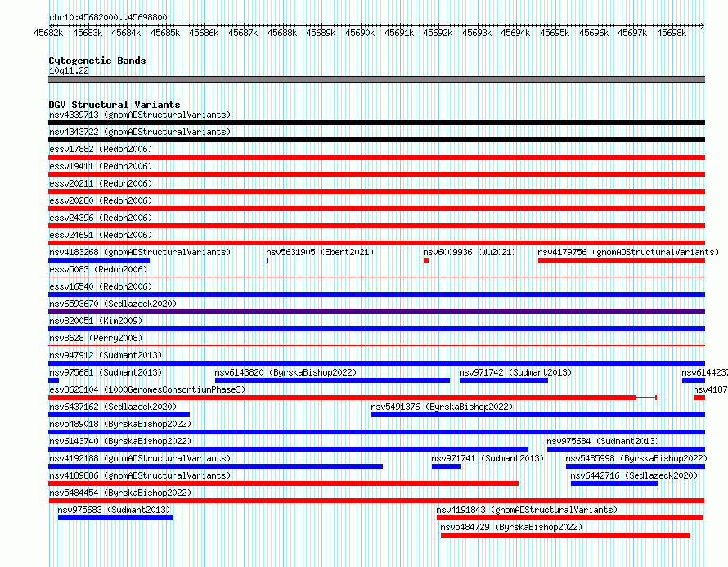The height and width of the screenshot is (567, 728).
Task: Open nsv4191843 gnomADStructuralVariants label
Action: pyautogui.click(x=527, y=510)
